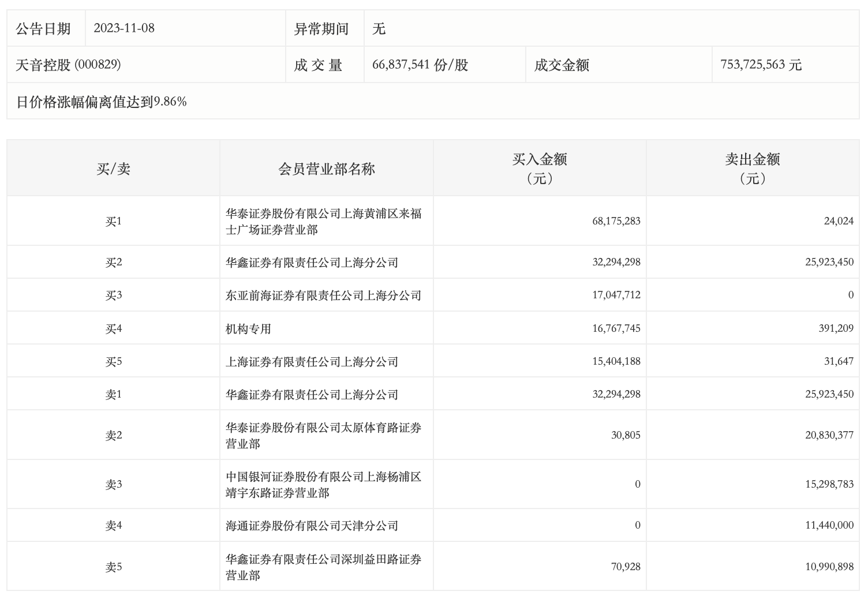The height and width of the screenshot is (606, 868).
Task: Select 上海证券有限责任公司上海分公司 in the 买5 row
Action: point(312,362)
